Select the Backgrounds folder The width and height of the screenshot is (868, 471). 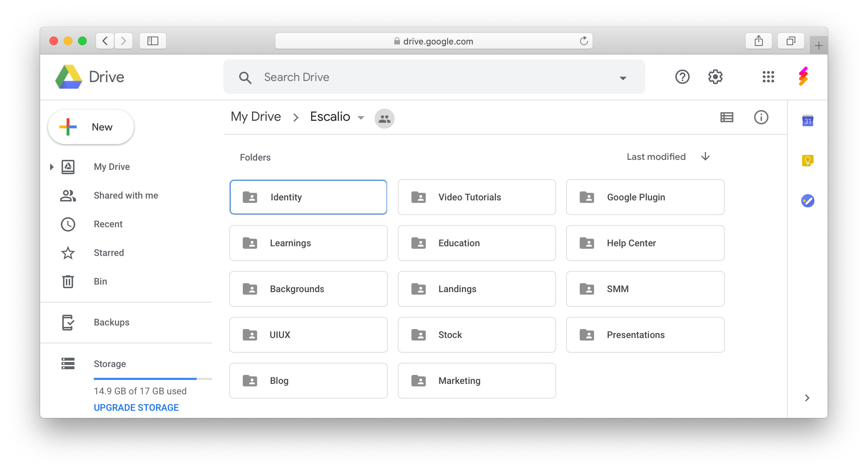click(x=308, y=289)
